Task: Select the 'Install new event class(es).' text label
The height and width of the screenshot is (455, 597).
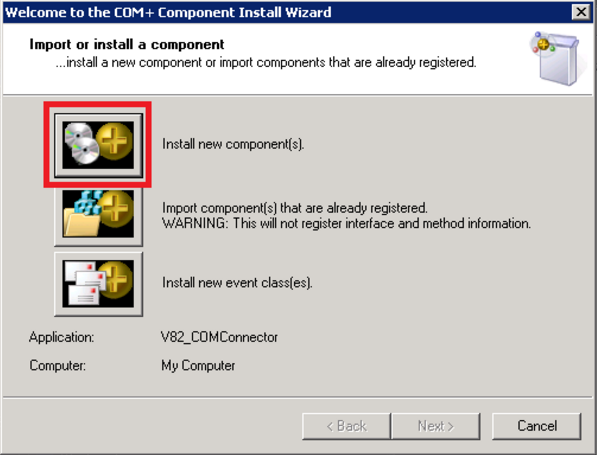Action: click(237, 283)
